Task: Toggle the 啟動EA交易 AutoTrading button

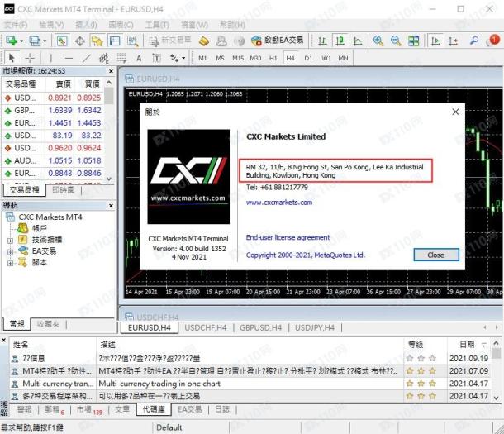Action: 277,41
